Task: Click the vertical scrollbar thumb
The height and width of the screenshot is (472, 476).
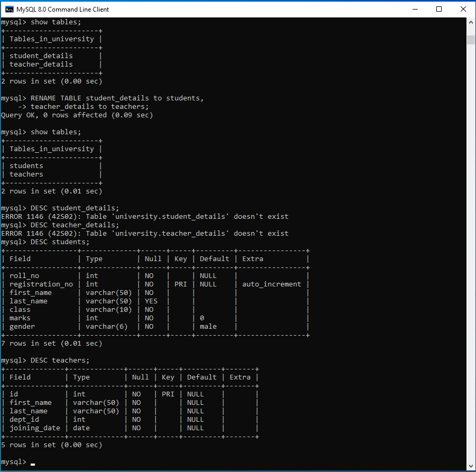Action: [x=471, y=40]
